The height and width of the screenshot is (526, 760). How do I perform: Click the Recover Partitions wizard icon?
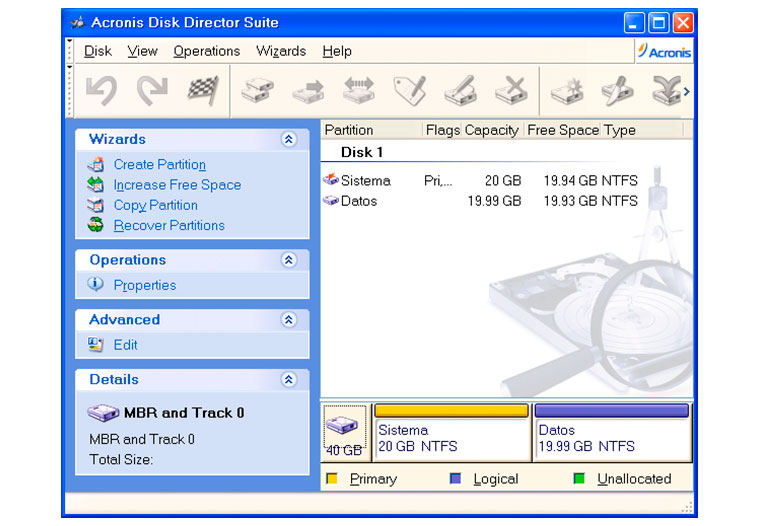[96, 225]
